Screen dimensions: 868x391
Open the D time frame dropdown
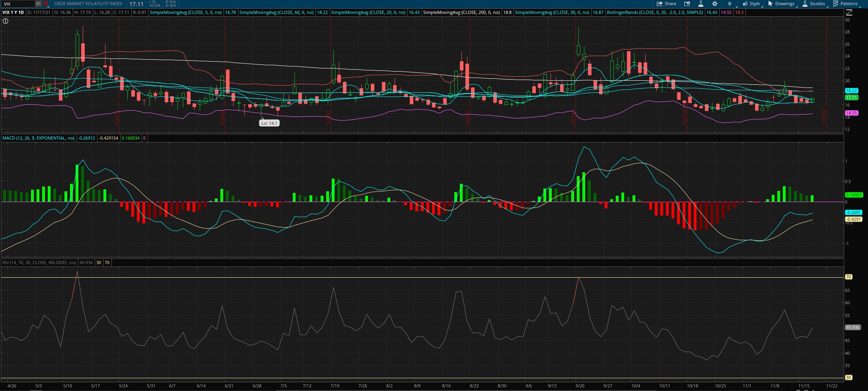click(x=730, y=4)
